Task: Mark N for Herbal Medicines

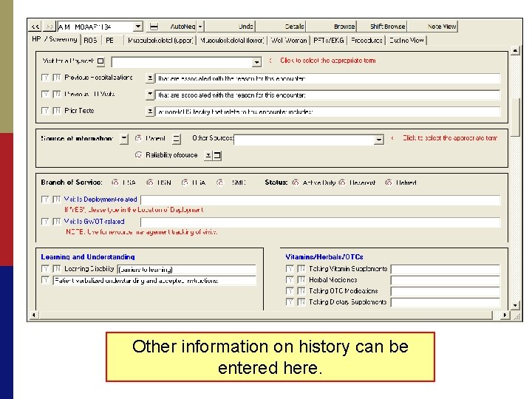Action: point(301,280)
